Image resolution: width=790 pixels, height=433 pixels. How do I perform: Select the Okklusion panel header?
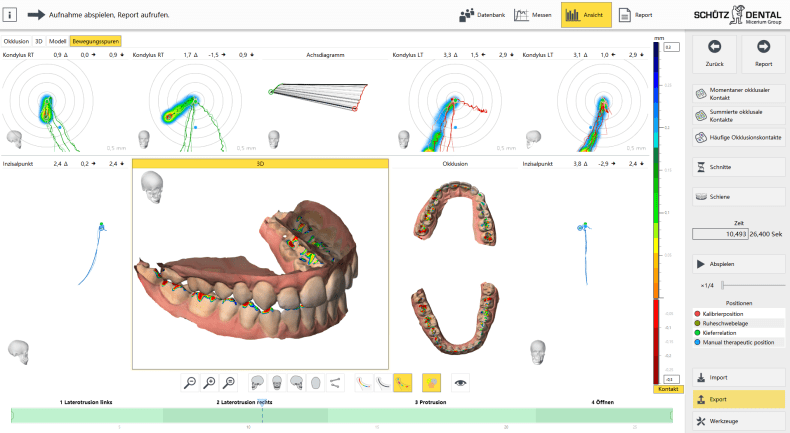click(x=455, y=164)
